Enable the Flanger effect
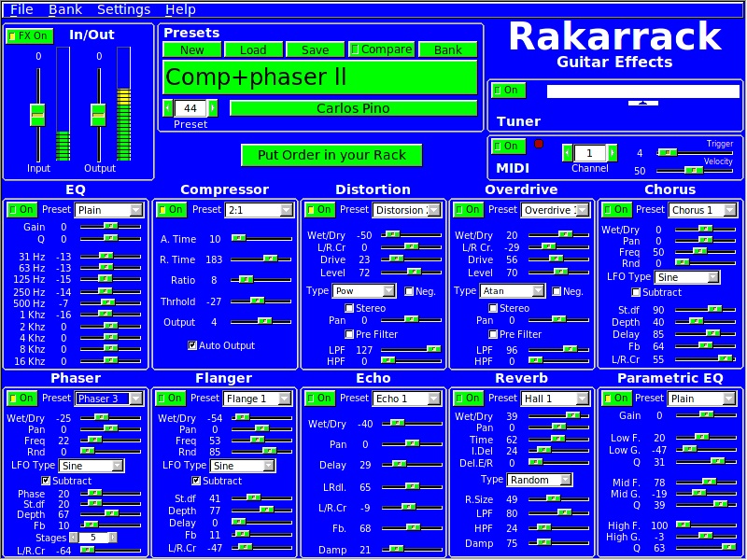747x560 pixels. (171, 399)
